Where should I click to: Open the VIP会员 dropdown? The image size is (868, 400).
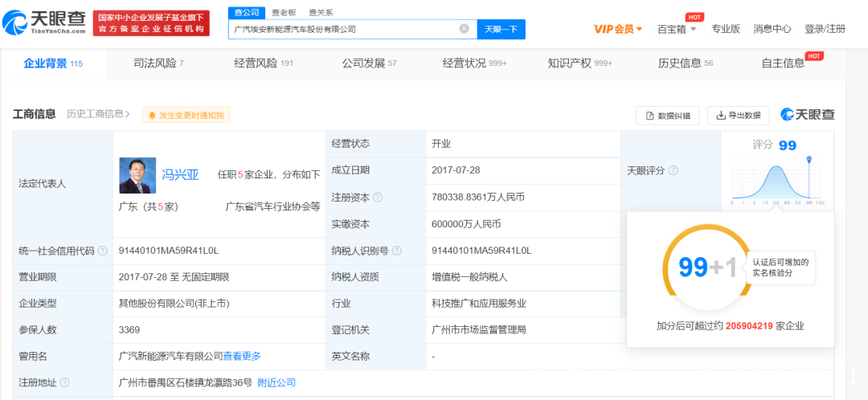pos(618,29)
